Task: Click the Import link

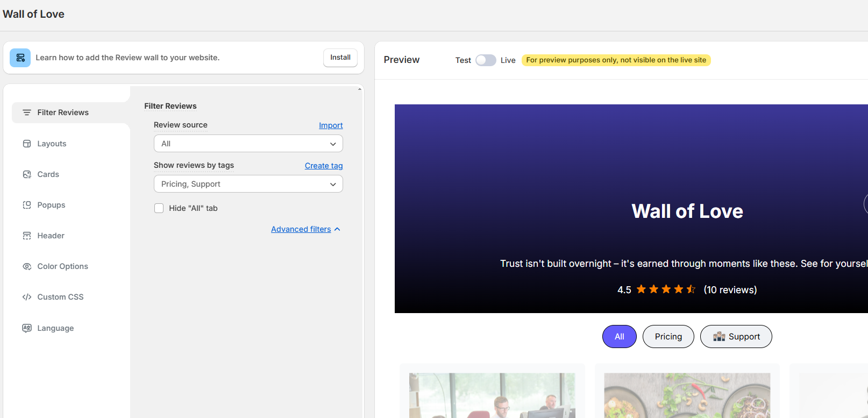Action: point(331,125)
